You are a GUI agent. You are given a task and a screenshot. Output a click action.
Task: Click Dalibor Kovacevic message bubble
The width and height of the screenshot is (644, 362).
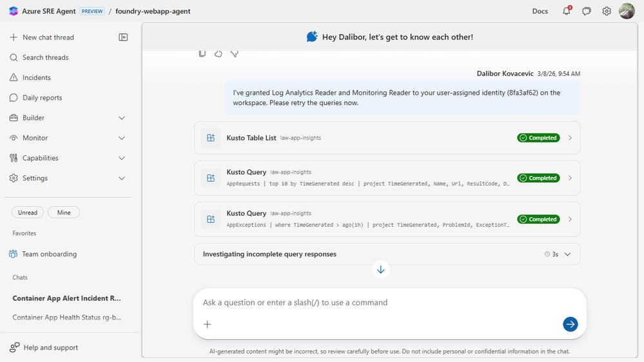coord(402,98)
